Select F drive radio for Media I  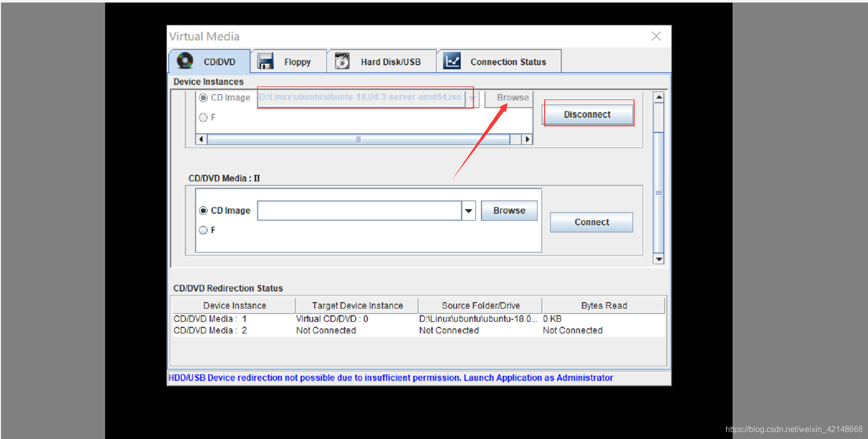[x=203, y=117]
